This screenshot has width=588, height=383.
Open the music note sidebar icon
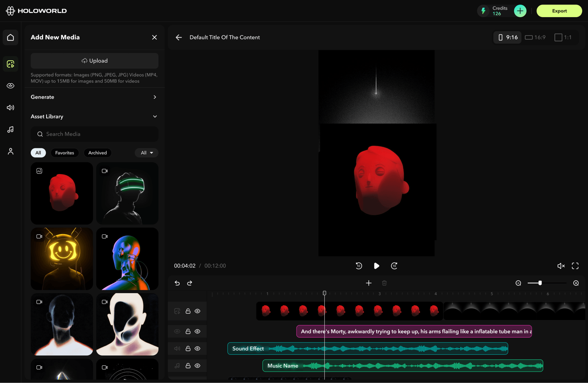11,129
